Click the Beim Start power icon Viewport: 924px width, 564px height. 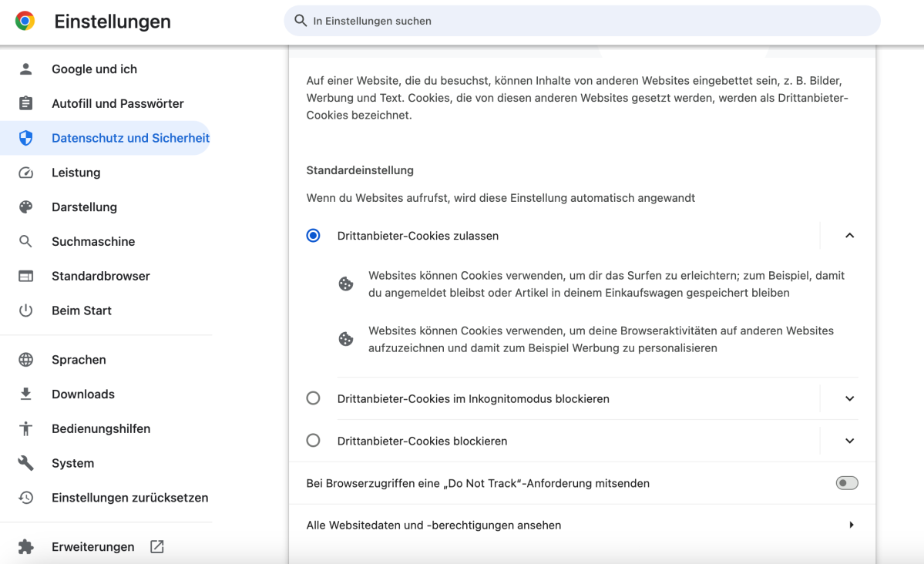coord(26,311)
